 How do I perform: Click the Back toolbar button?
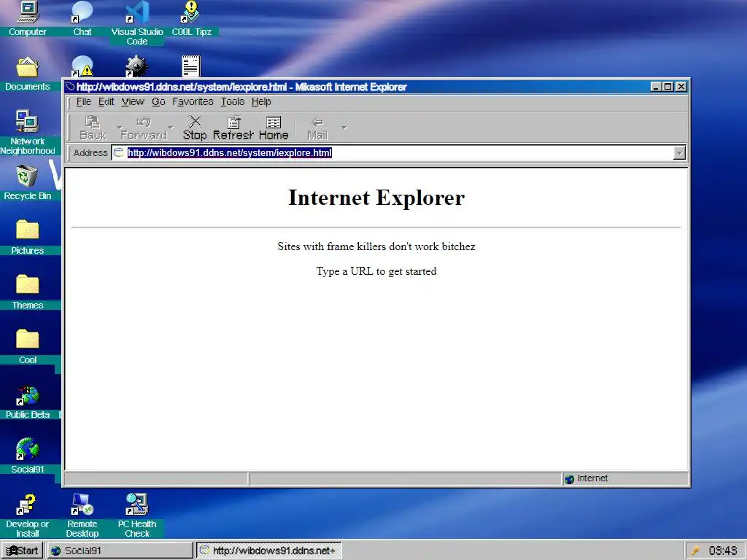(x=93, y=128)
